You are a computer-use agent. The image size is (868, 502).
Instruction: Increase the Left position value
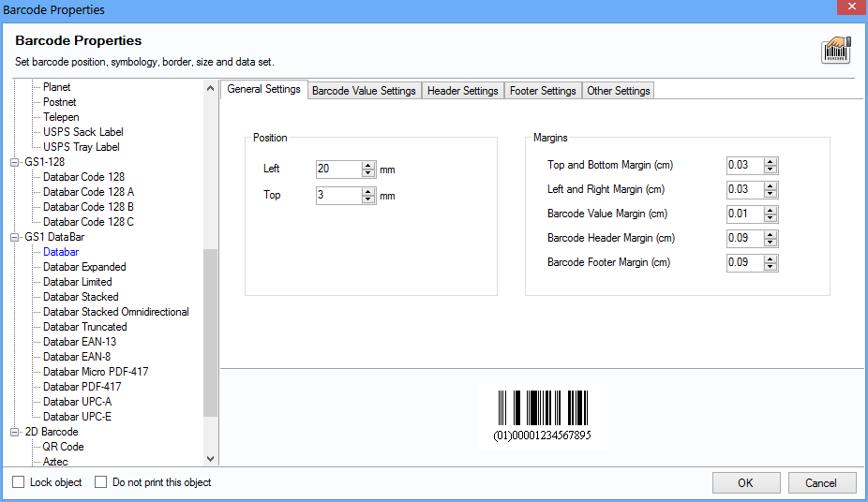(x=368, y=166)
